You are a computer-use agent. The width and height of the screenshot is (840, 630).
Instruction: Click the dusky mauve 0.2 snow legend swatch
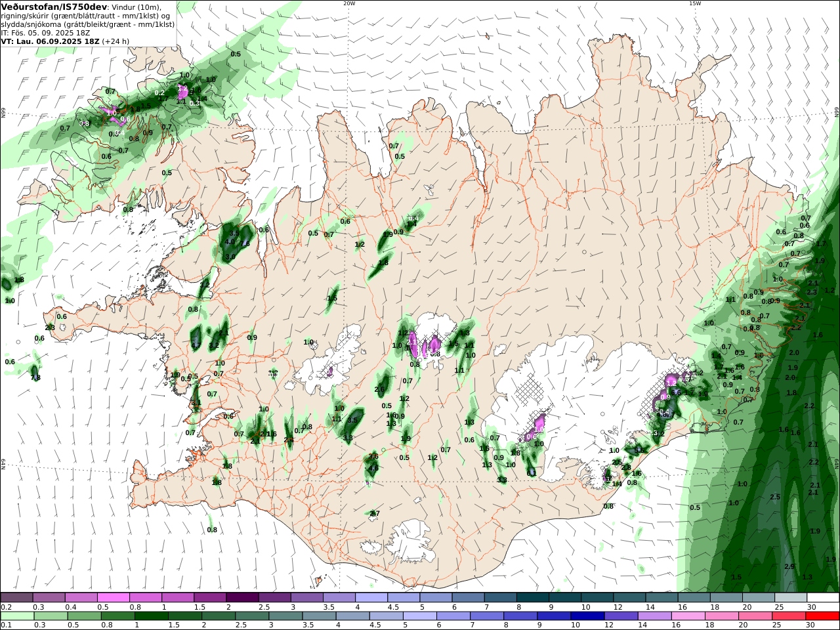coord(17,598)
